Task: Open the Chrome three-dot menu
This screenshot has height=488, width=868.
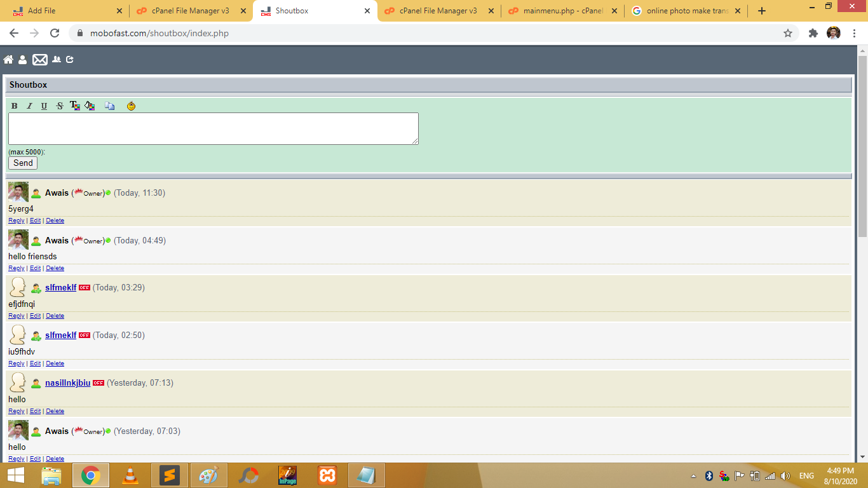Action: [853, 33]
